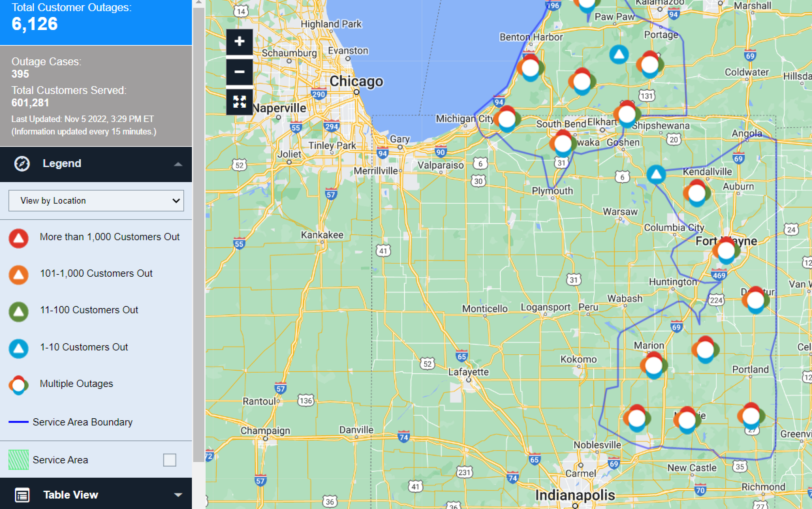This screenshot has height=509, width=812.
Task: Zoom out on the outage map
Action: coord(239,72)
